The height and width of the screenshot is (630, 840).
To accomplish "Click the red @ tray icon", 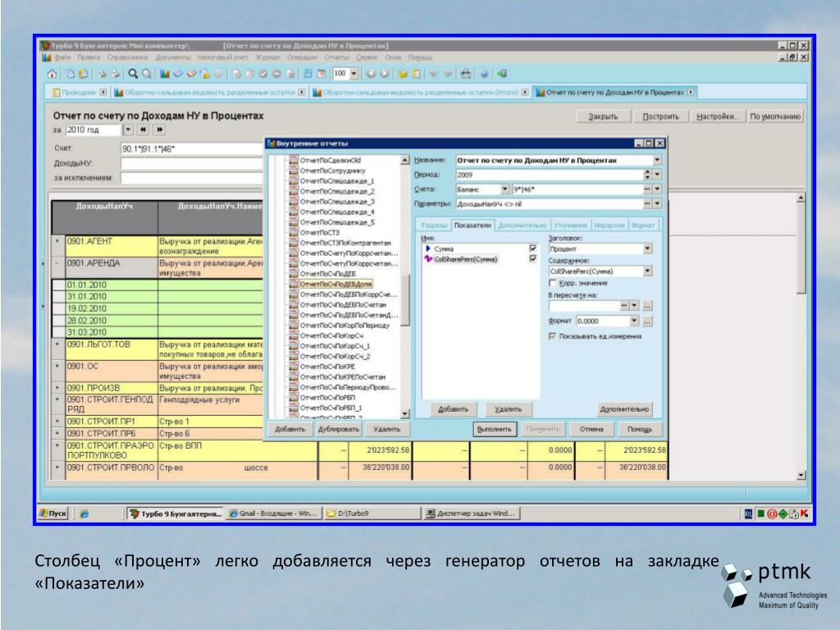I will click(772, 514).
